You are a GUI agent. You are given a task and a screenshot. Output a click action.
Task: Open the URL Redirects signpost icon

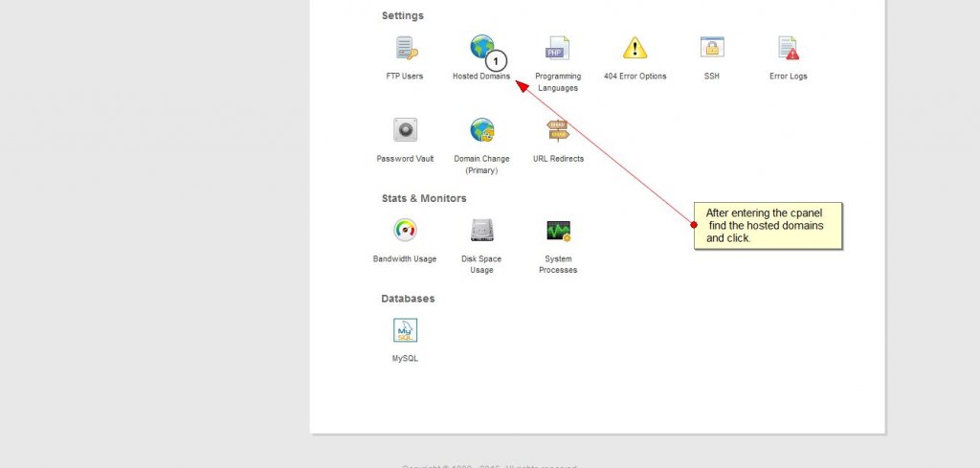coord(558,130)
